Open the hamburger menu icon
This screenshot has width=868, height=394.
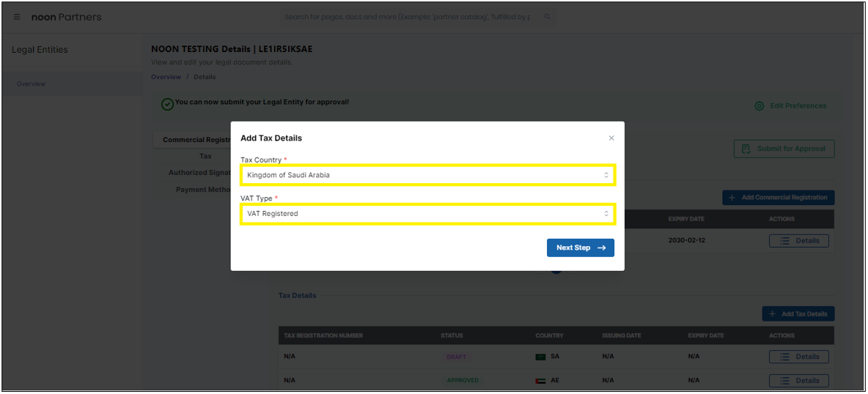pos(17,17)
